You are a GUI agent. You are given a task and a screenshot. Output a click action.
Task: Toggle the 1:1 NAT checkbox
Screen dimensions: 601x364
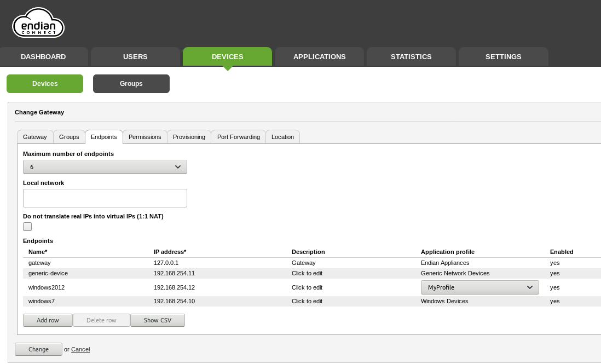[27, 227]
